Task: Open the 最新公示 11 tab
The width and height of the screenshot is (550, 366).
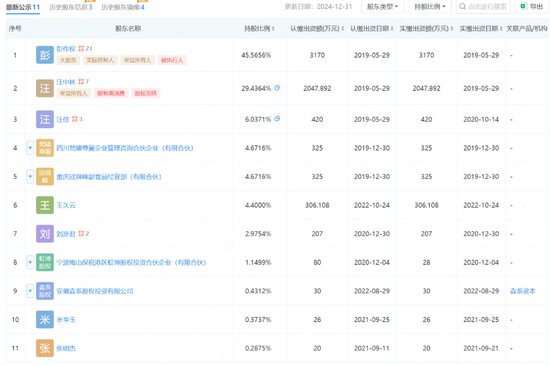Action: pyautogui.click(x=23, y=7)
